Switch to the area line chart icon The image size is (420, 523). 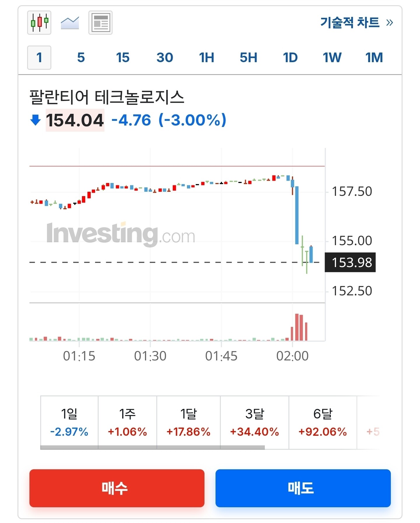[70, 23]
